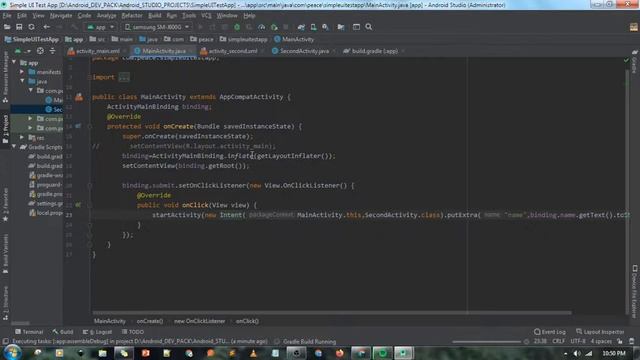Click the Device File Explorer toolbar window icon
The height and width of the screenshot is (360, 640).
(x=356, y=27)
